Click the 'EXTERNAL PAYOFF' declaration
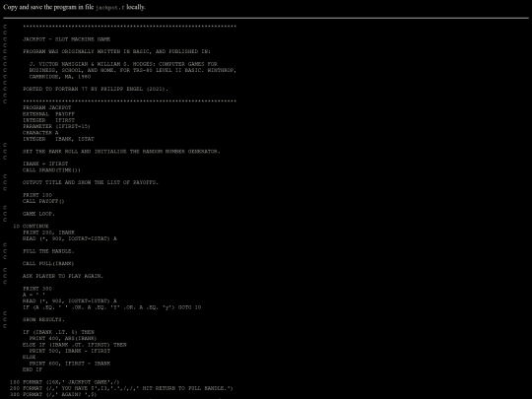 [48, 114]
